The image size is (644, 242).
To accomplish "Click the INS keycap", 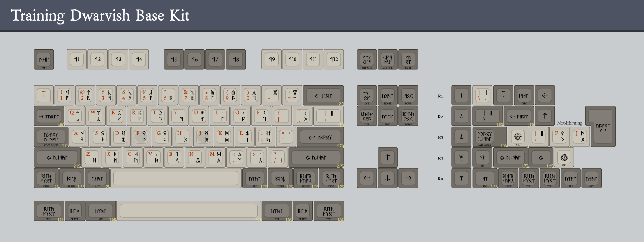I will coord(367,95).
